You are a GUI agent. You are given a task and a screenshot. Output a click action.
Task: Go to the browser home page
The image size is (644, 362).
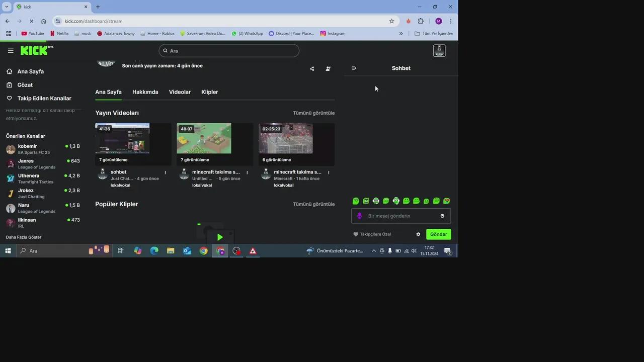(x=43, y=21)
